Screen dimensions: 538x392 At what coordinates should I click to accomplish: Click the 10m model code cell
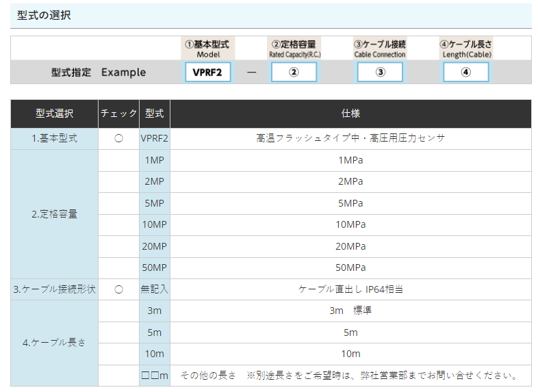[x=155, y=354]
